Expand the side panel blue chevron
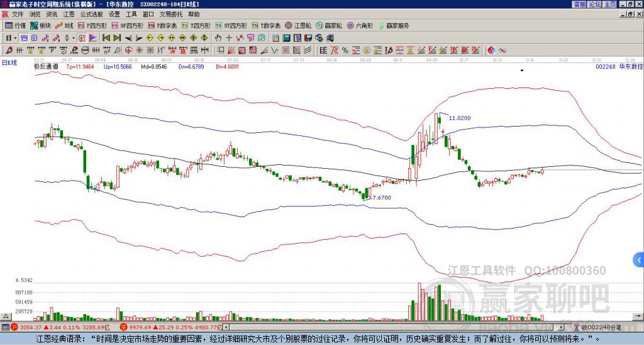The height and width of the screenshot is (345, 644). point(639,260)
